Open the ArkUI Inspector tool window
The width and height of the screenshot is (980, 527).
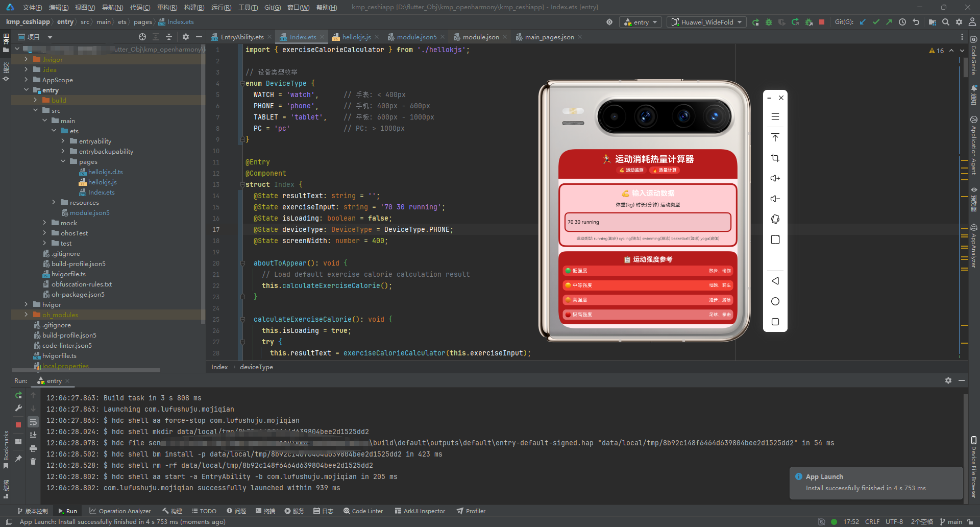tap(420, 511)
